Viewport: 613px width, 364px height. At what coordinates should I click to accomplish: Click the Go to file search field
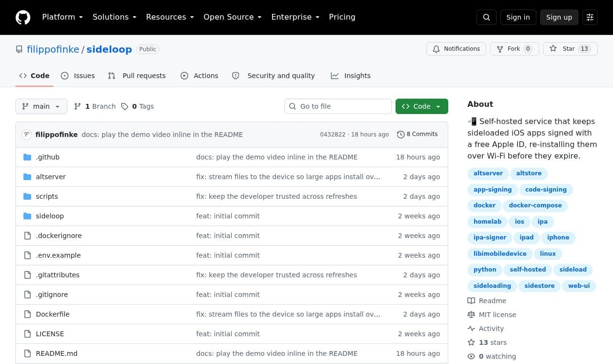(338, 106)
